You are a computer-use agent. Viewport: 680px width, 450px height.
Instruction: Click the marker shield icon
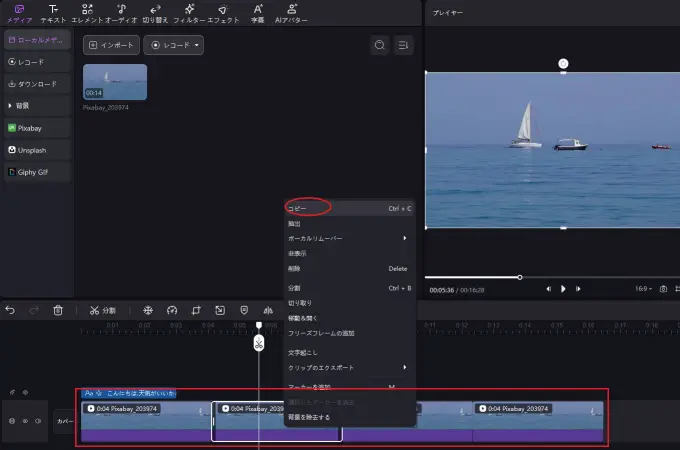tap(244, 310)
